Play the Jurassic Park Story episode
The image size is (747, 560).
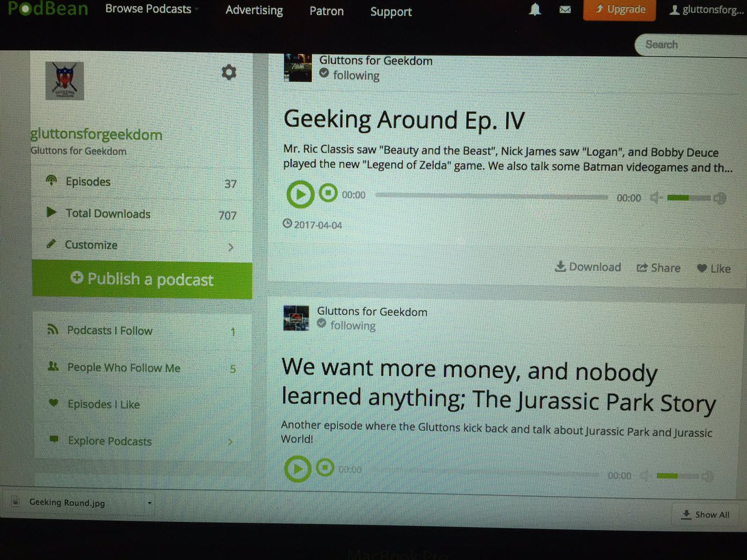pos(297,469)
